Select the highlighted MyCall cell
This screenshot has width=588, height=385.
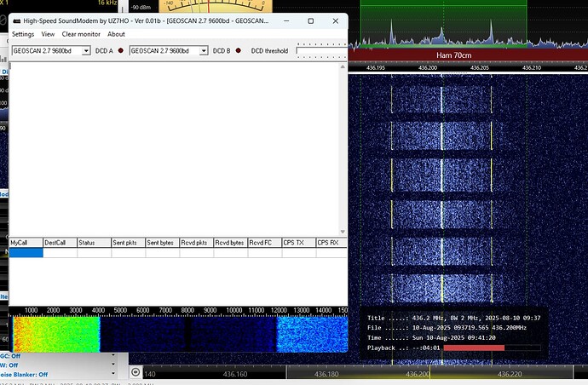[26, 253]
